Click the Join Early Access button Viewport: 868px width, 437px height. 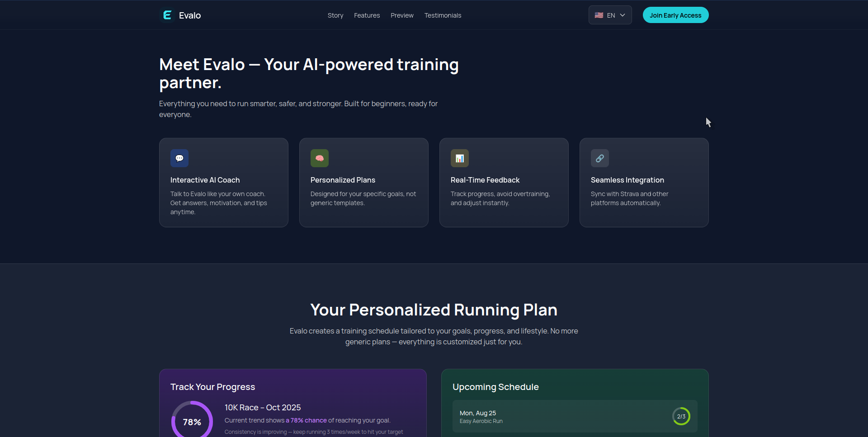pos(676,15)
